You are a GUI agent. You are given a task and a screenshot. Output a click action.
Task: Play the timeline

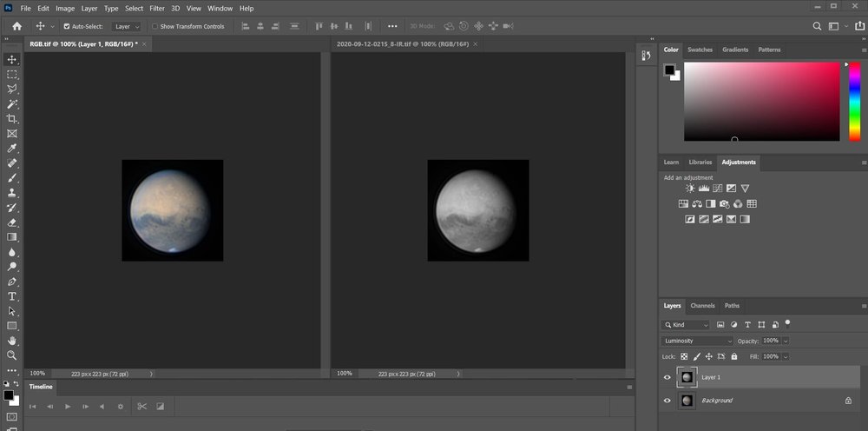coord(68,407)
